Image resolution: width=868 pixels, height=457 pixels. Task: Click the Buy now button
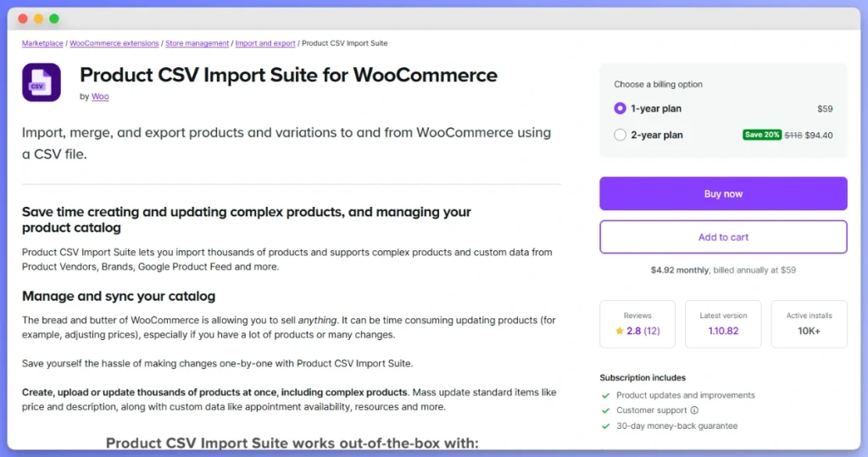723,194
